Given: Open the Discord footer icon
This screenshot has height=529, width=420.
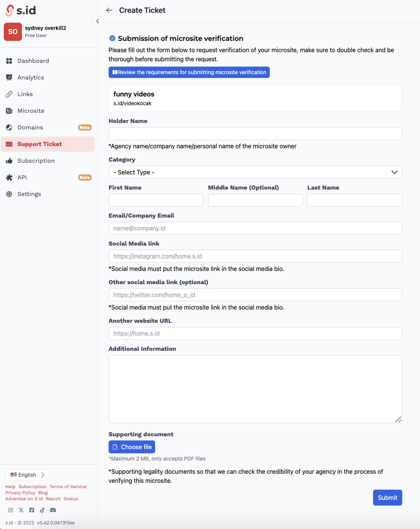Looking at the screenshot, I should click(x=53, y=510).
